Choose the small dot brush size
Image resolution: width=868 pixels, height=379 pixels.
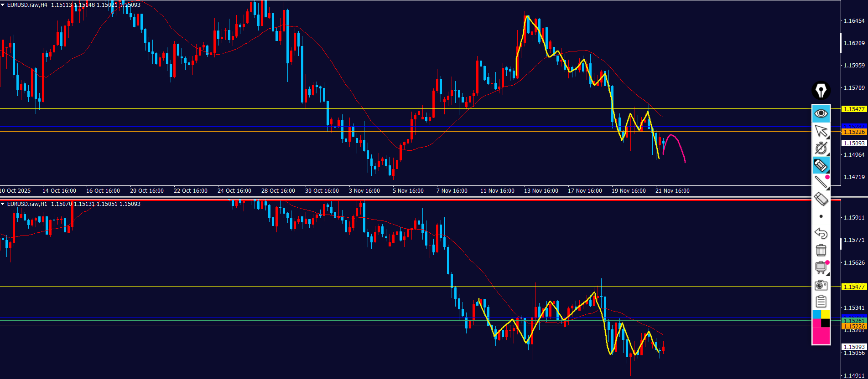pos(821,216)
